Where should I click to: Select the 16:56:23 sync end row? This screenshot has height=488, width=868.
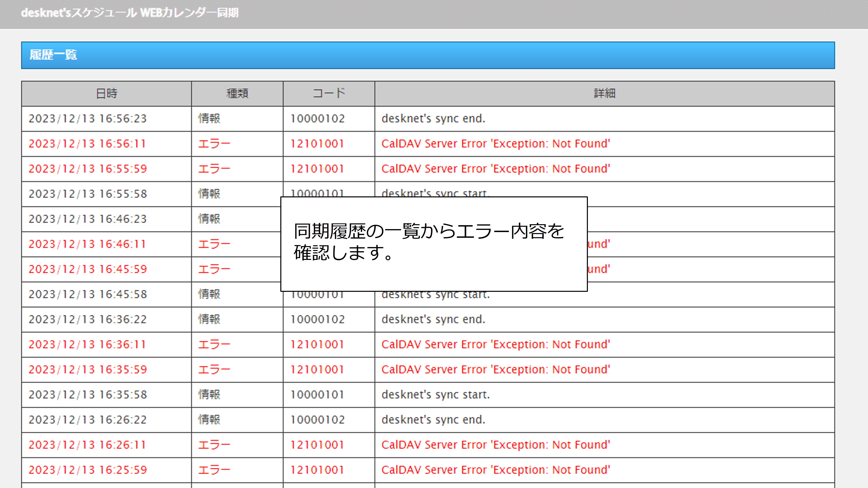click(433, 119)
